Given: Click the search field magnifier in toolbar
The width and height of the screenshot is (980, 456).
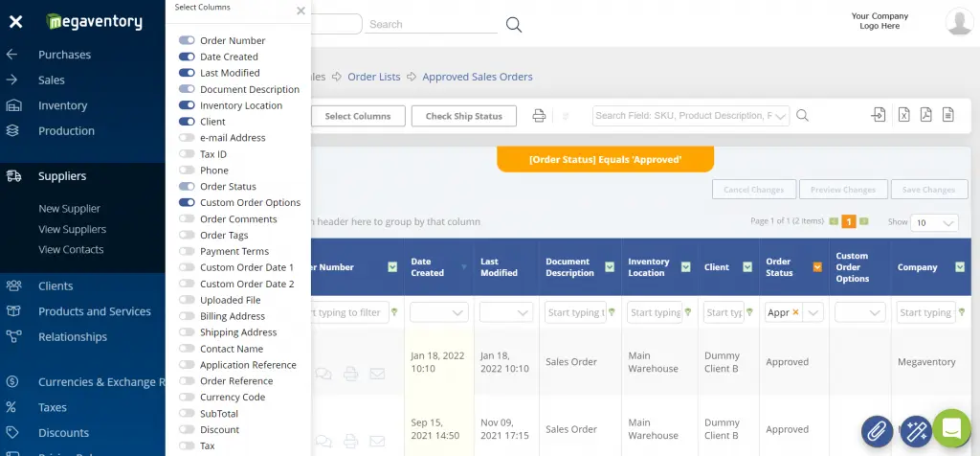Looking at the screenshot, I should (x=803, y=116).
